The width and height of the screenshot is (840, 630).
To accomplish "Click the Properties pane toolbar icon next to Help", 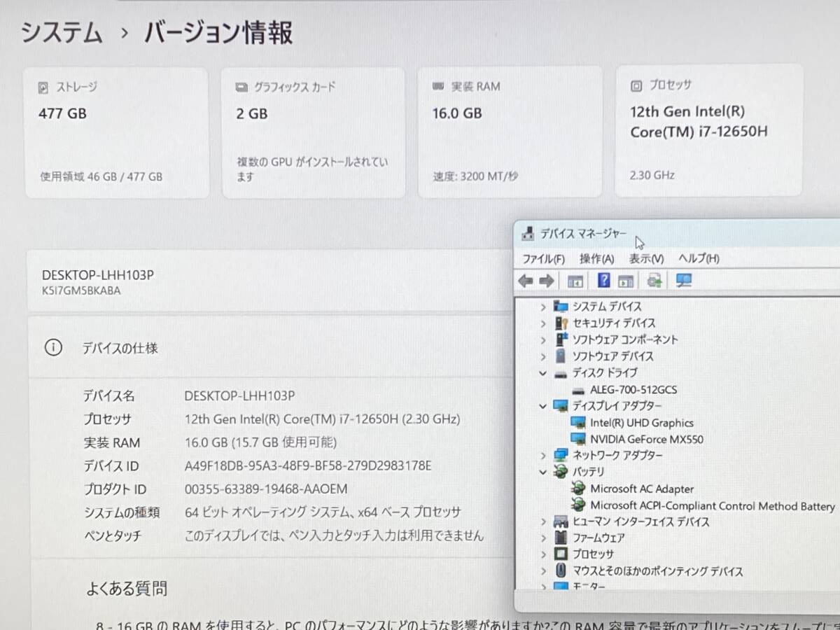I will [x=626, y=281].
